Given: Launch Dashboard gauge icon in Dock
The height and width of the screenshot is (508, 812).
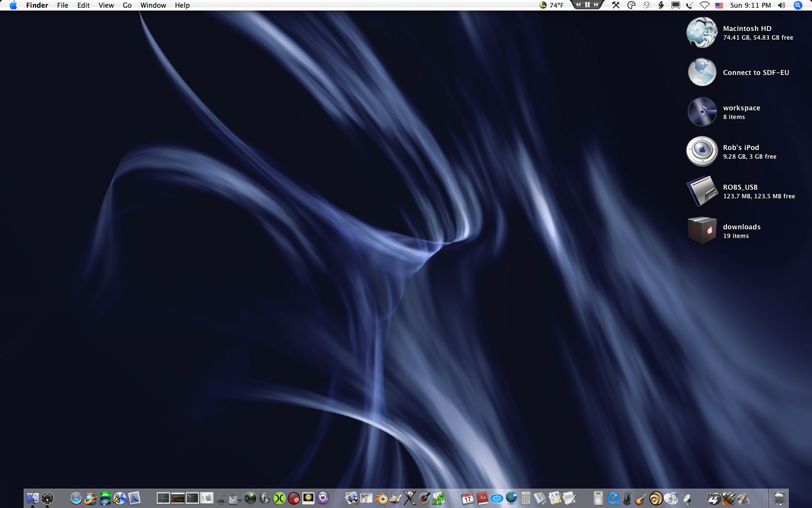Looking at the screenshot, I should click(x=47, y=498).
